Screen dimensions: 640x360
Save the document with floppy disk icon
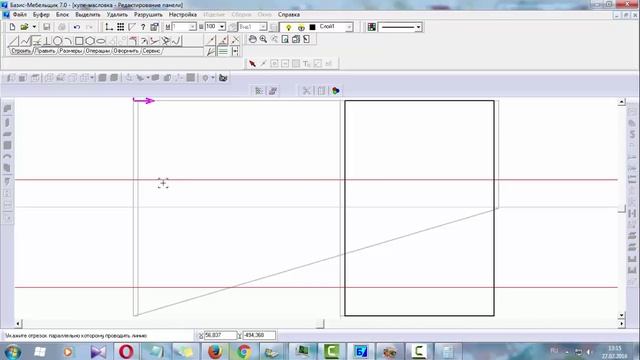[47, 27]
